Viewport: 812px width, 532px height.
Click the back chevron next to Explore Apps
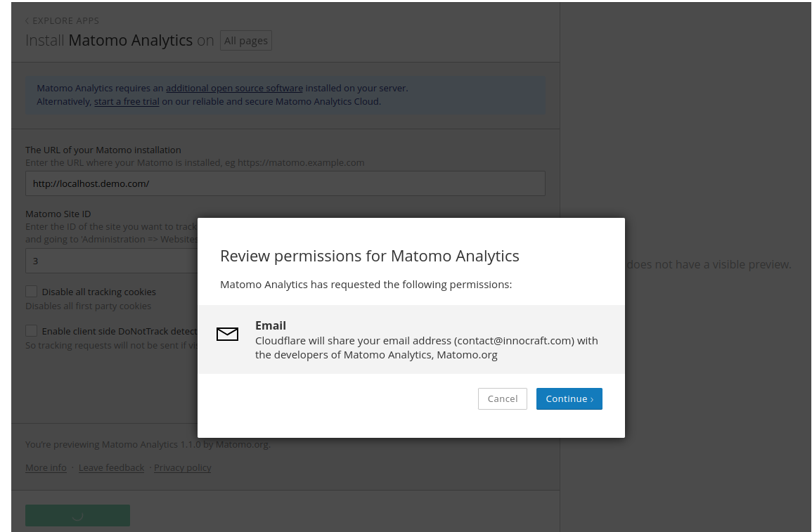pyautogui.click(x=27, y=21)
